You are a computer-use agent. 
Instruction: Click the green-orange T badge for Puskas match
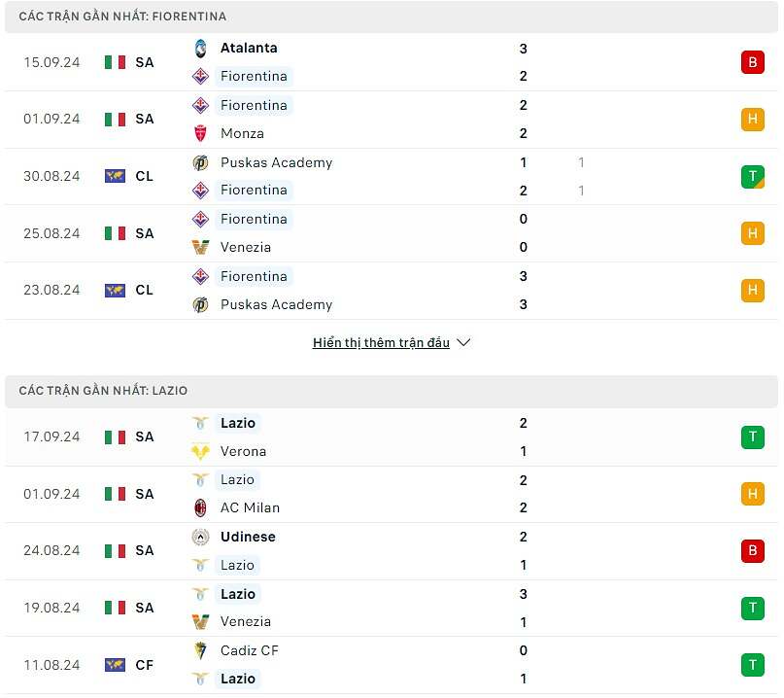click(752, 177)
